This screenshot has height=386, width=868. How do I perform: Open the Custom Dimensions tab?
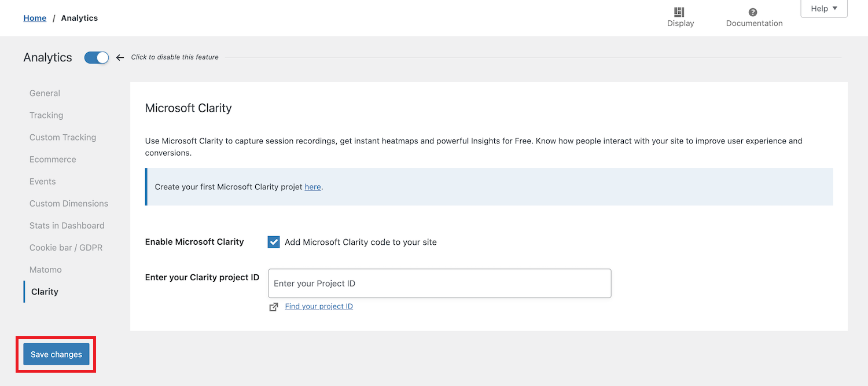[69, 203]
